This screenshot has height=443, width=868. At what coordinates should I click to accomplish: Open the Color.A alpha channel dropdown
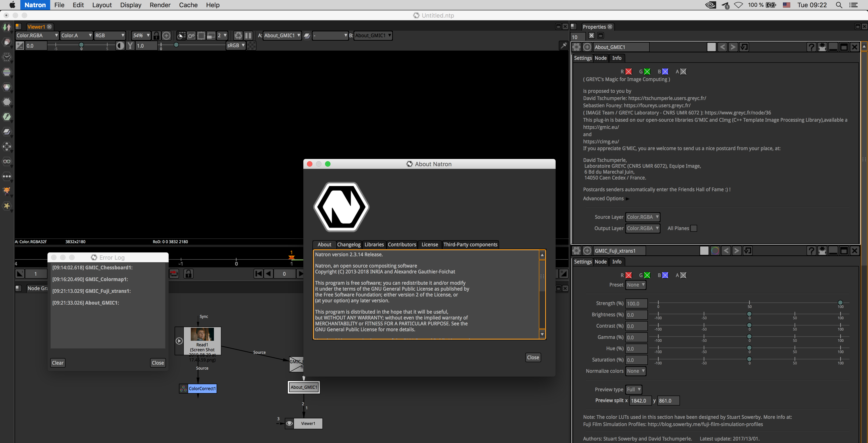(76, 36)
